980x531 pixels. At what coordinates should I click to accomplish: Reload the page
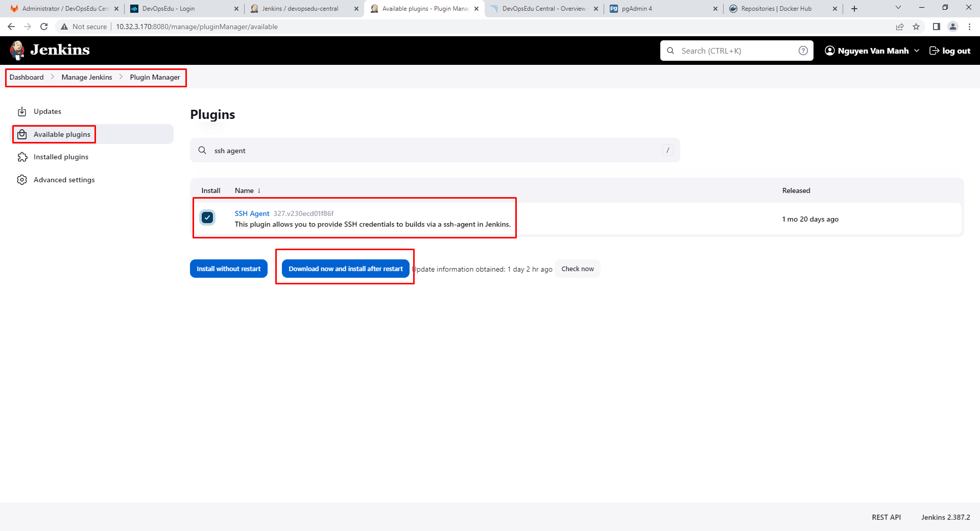pyautogui.click(x=44, y=27)
